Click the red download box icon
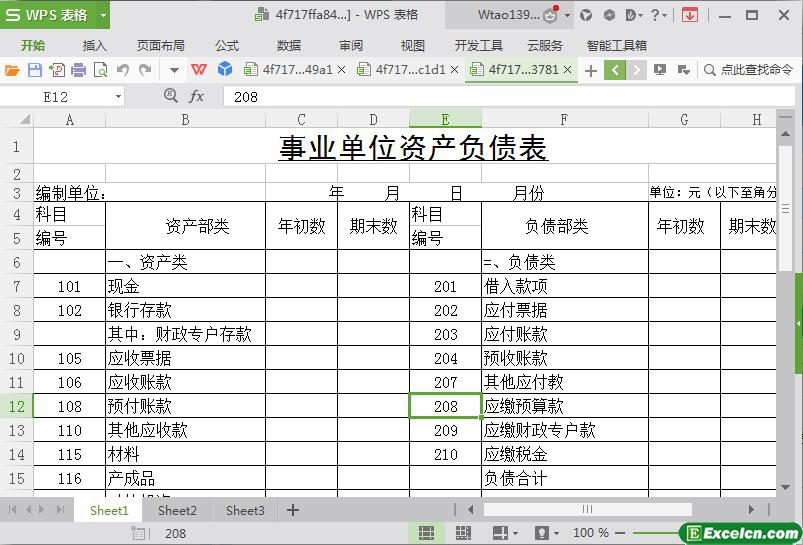 690,15
